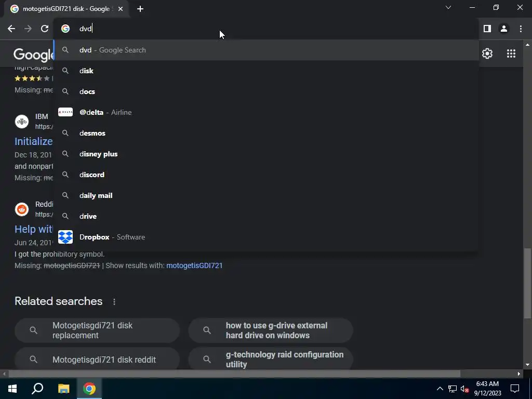Pick the 'drive' suggestion

[x=266, y=216]
